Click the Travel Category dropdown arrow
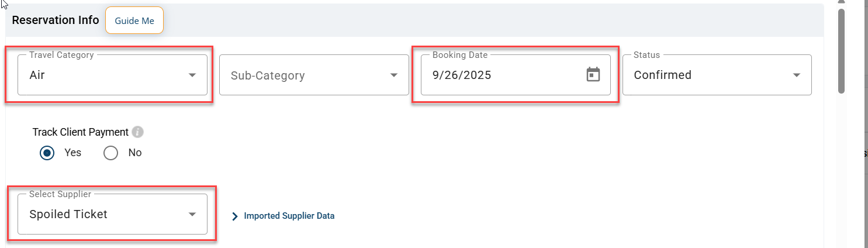 [192, 75]
